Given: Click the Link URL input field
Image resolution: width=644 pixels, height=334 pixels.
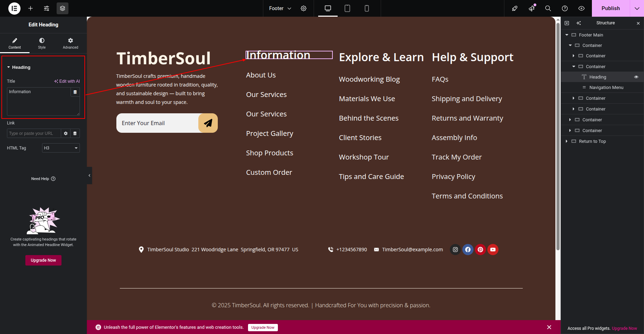Looking at the screenshot, I should 34,133.
